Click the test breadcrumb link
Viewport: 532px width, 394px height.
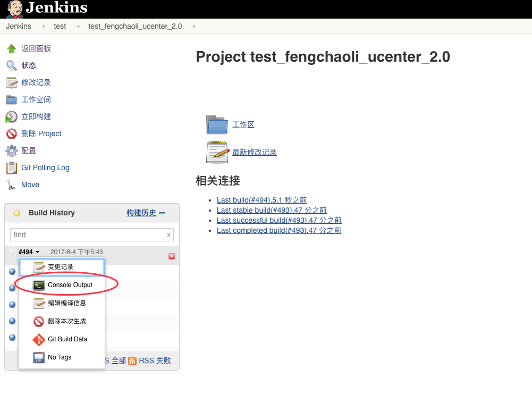tap(60, 26)
